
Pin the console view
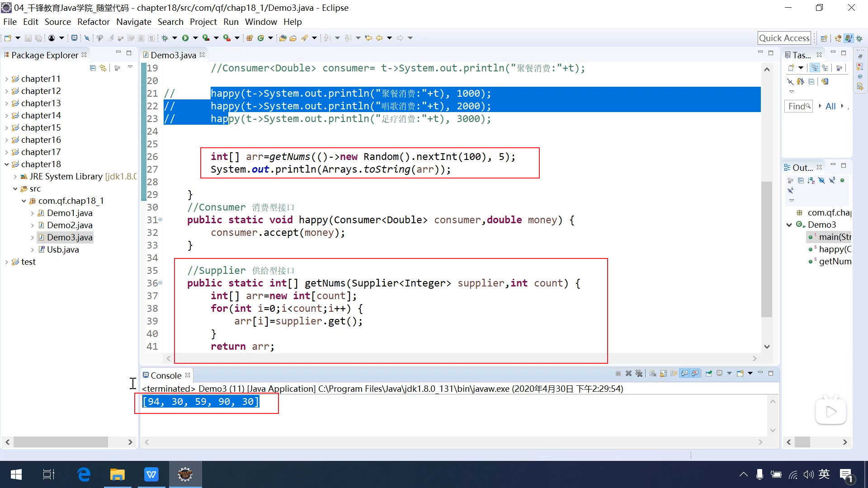pyautogui.click(x=708, y=373)
